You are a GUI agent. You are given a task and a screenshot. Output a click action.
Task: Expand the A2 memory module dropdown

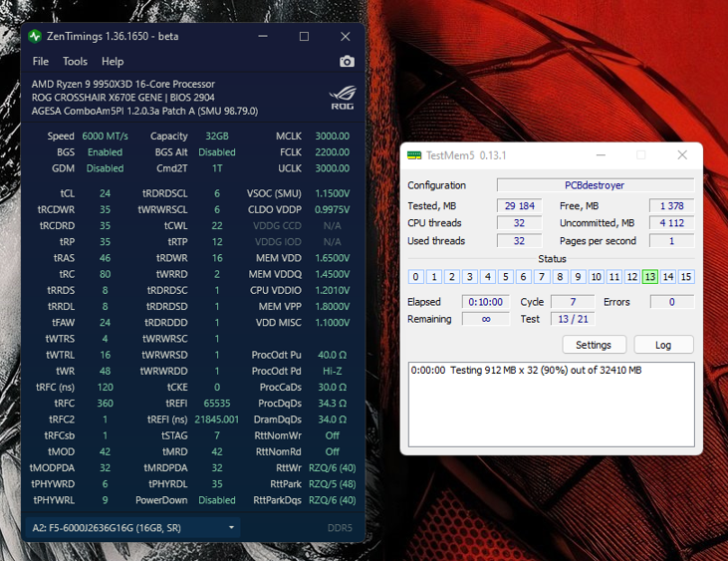pos(231,527)
